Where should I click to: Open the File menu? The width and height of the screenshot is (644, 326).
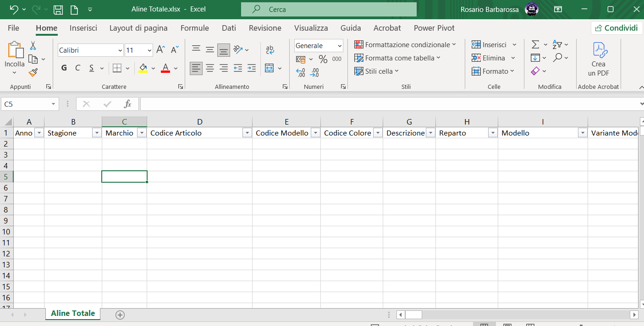tap(14, 28)
